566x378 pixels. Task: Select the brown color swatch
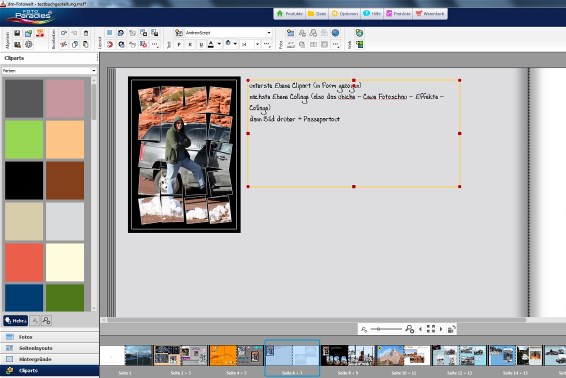(65, 181)
